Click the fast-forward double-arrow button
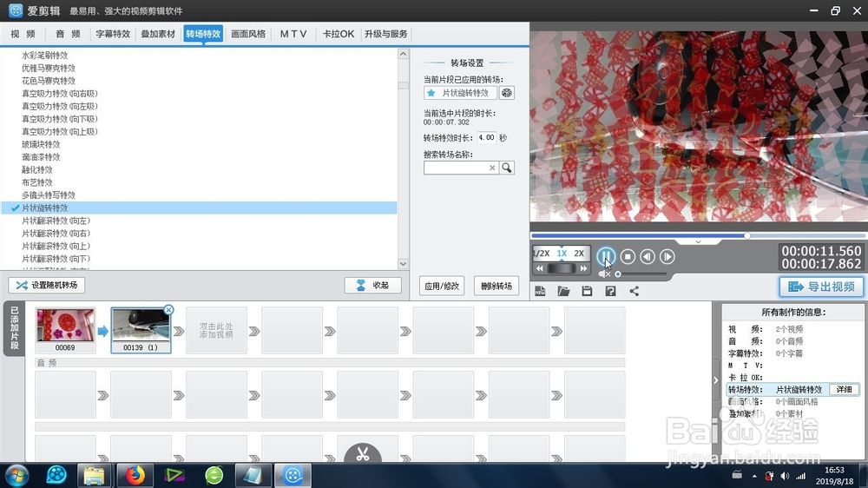This screenshot has width=868, height=488. 583,268
